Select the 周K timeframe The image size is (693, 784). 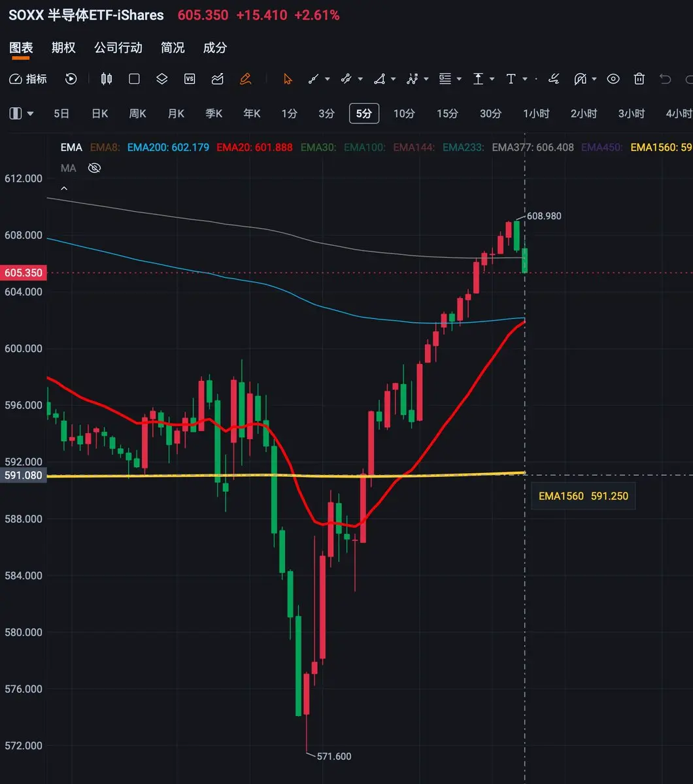[x=137, y=114]
